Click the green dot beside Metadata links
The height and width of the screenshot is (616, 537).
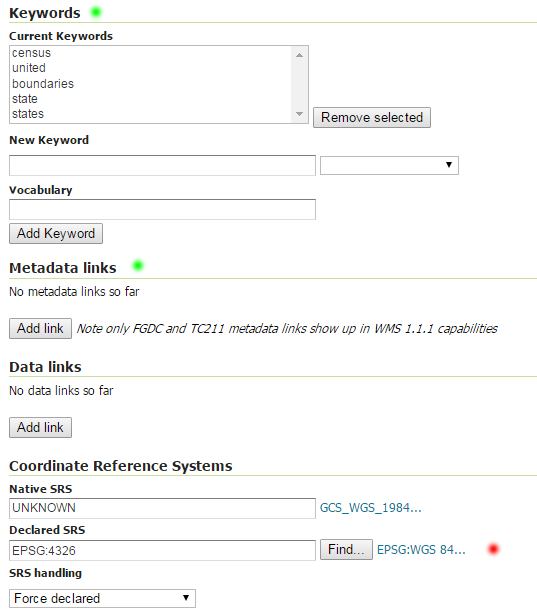point(138,266)
